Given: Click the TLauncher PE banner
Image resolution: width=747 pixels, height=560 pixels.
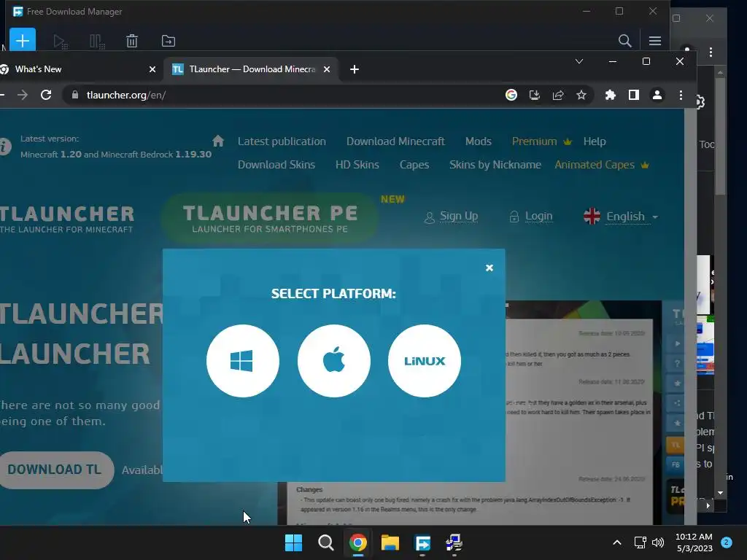Looking at the screenshot, I should coord(270,218).
